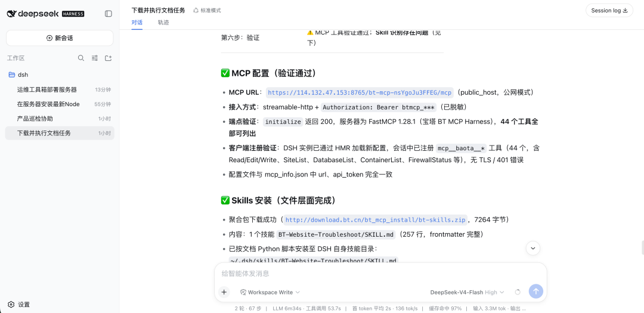Open the DeepSeek-V4-Flash model dropdown

[467, 292]
